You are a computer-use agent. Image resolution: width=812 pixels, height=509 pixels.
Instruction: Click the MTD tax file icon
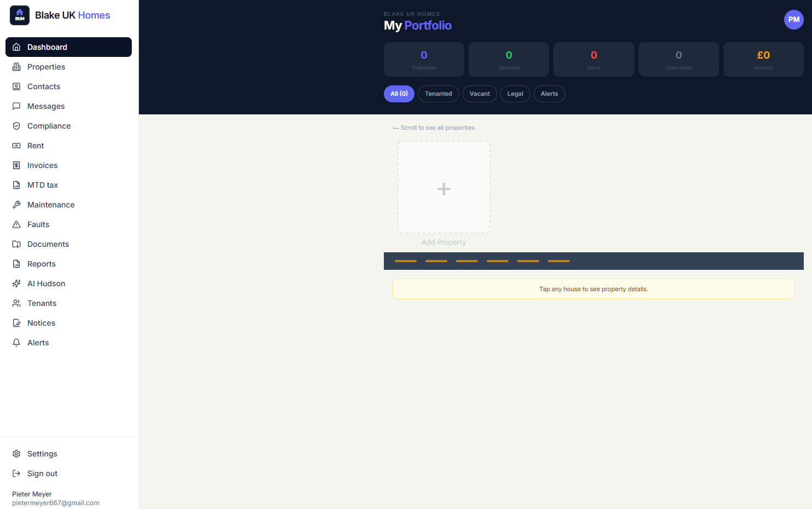pos(16,185)
